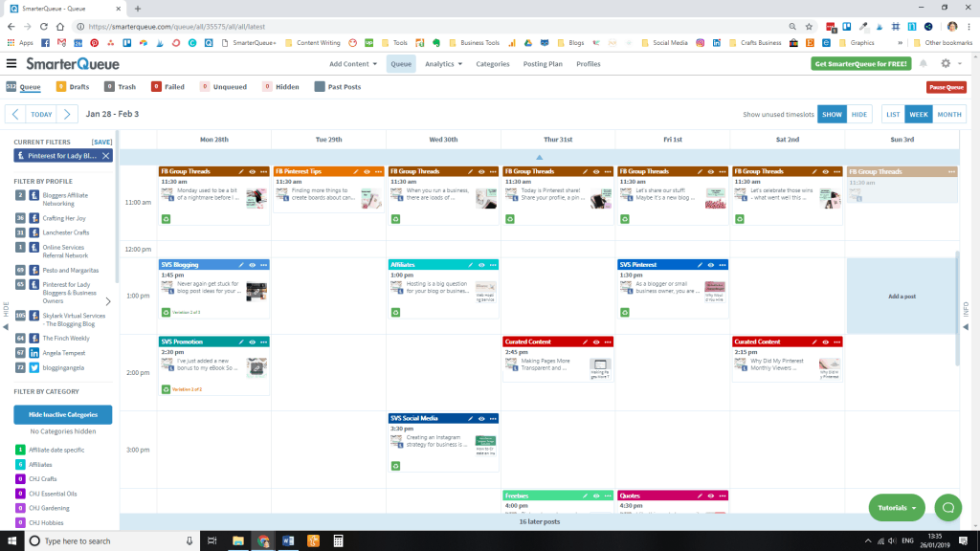Click Get SmarterQueue for FREE! button
This screenshot has height=551, width=980.
click(x=860, y=64)
